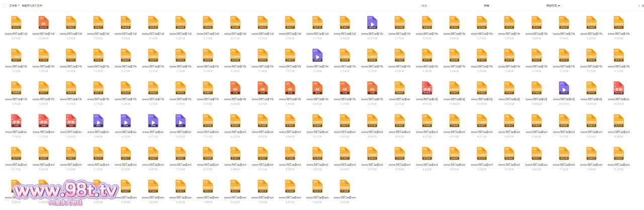This screenshot has width=644, height=210.
Task: Expand the 修改时间 sort dropdown
Action: point(552,6)
